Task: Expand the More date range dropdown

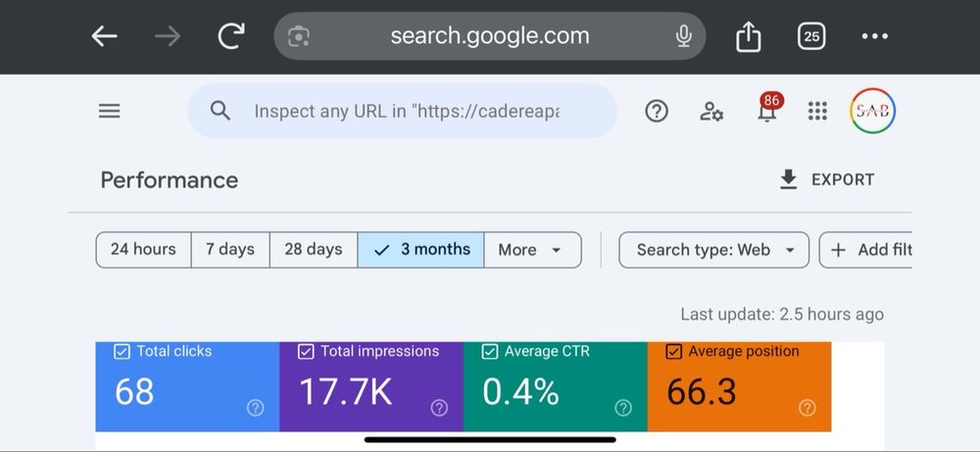Action: pos(530,250)
